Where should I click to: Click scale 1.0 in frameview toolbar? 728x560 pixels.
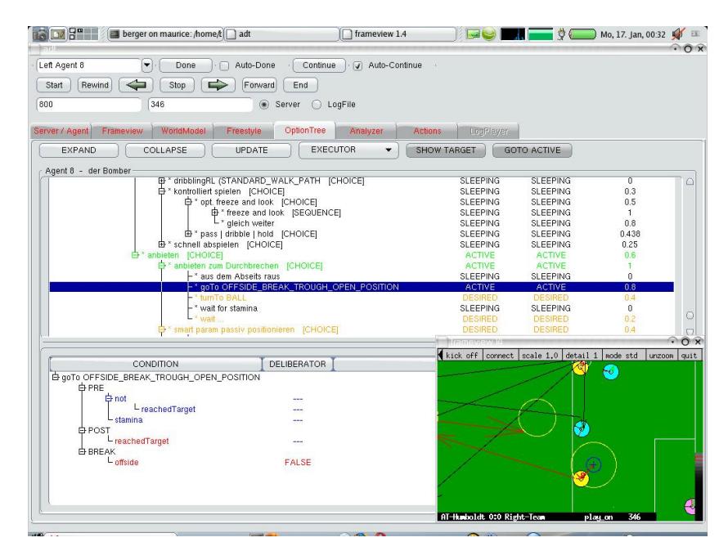click(540, 356)
